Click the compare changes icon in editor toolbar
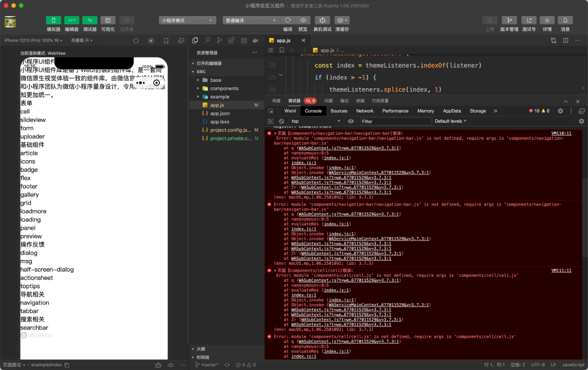The width and height of the screenshot is (588, 370). 554,40
